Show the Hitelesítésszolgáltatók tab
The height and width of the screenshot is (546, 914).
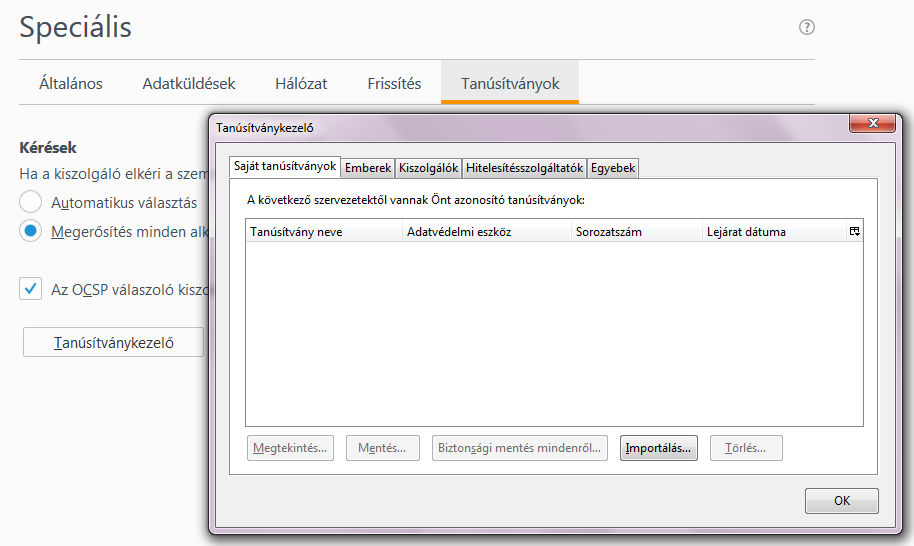click(524, 168)
